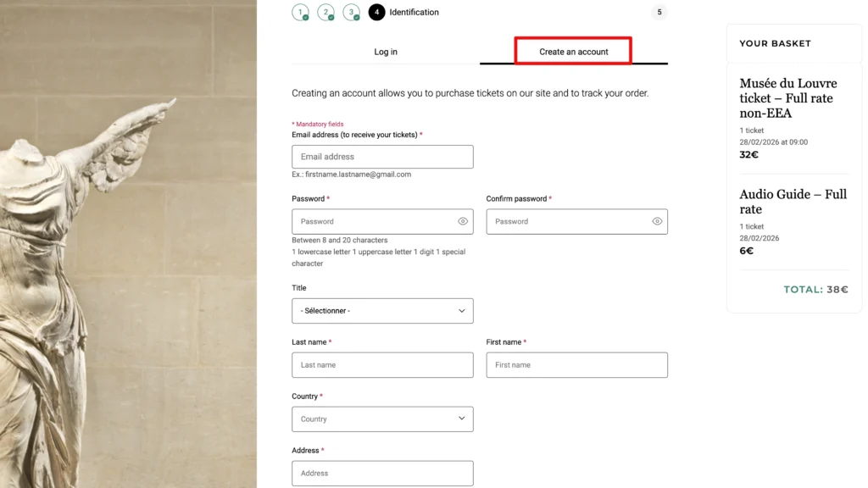Switch to the Log in tab
The image size is (868, 488).
point(386,52)
